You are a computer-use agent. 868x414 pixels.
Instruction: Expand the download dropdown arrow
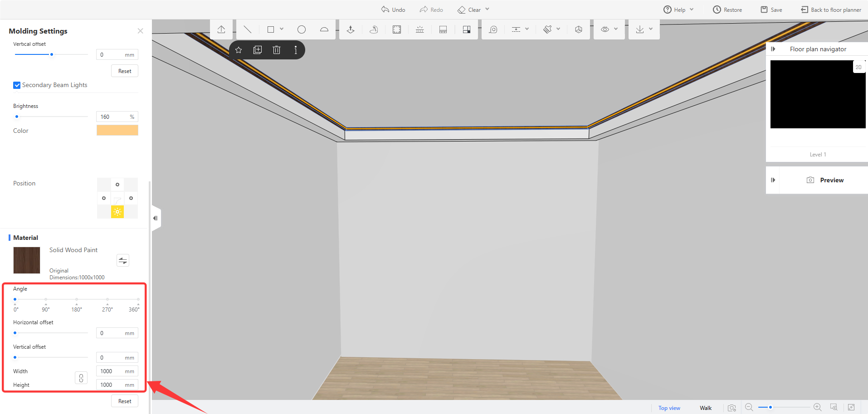click(651, 29)
